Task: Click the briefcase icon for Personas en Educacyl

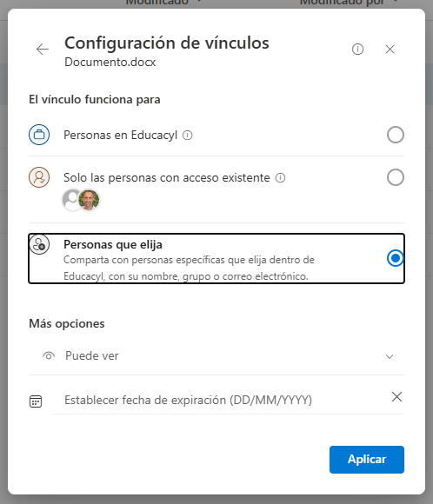Action: coord(39,135)
